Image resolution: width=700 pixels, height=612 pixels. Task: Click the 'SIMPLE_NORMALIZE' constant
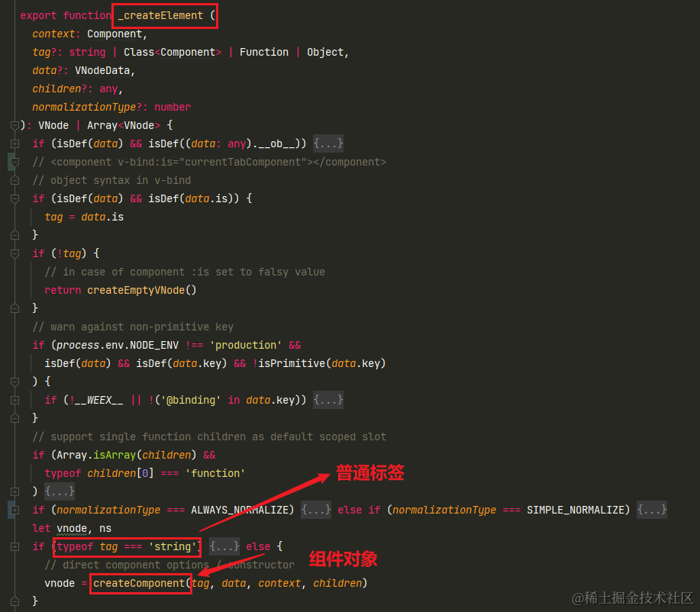click(x=576, y=510)
